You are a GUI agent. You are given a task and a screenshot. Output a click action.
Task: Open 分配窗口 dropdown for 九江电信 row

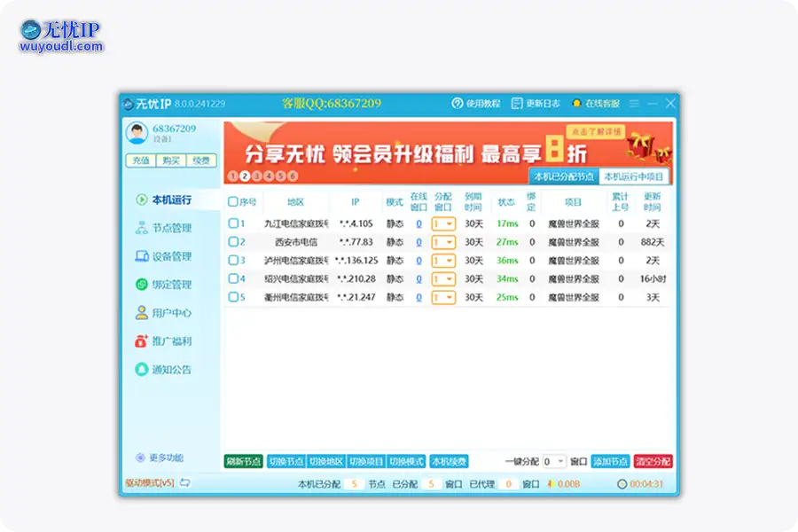[443, 224]
